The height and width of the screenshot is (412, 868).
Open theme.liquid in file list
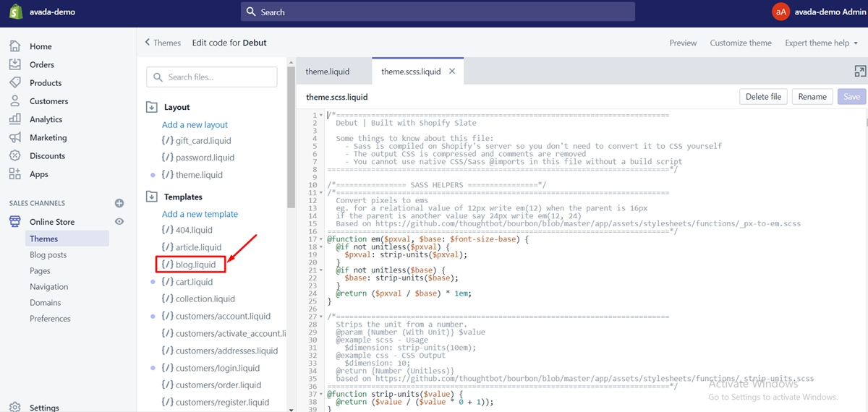click(192, 174)
